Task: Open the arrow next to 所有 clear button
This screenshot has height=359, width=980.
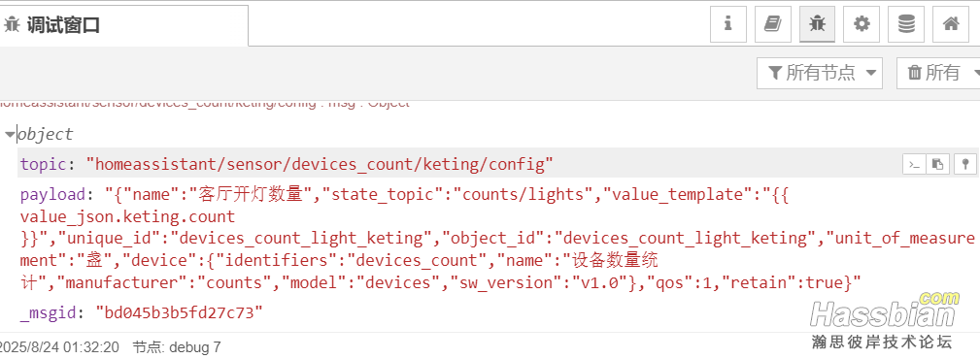Action: tap(975, 73)
